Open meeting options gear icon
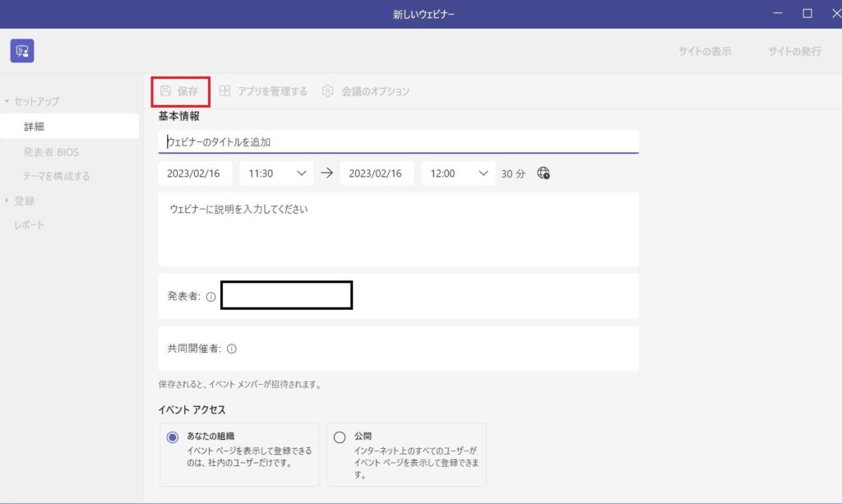 click(328, 91)
